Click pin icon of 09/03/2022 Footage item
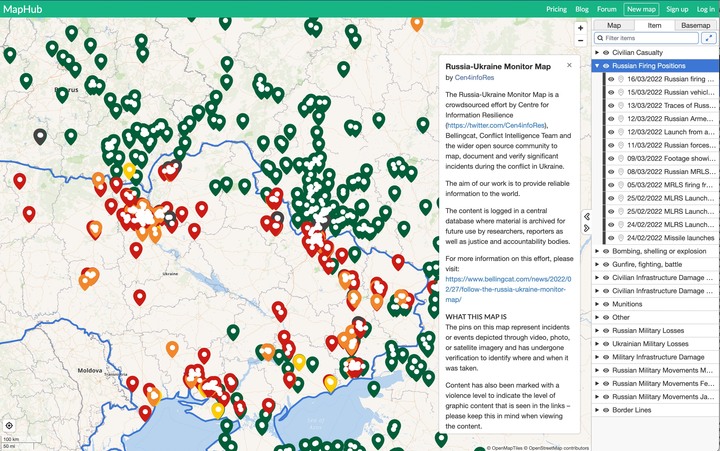720x451 pixels. coord(621,158)
